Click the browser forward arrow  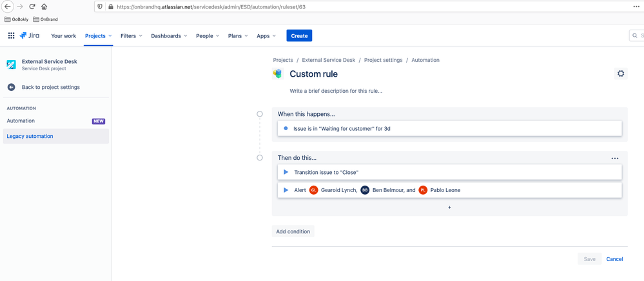pos(19,7)
